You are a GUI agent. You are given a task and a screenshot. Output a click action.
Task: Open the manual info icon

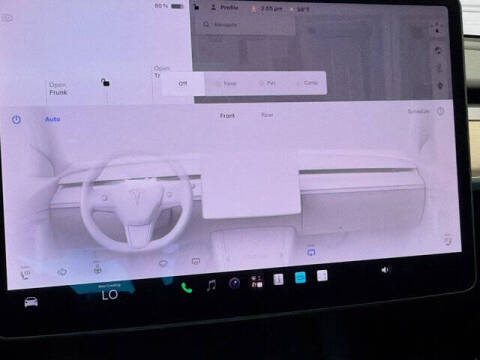[278, 279]
